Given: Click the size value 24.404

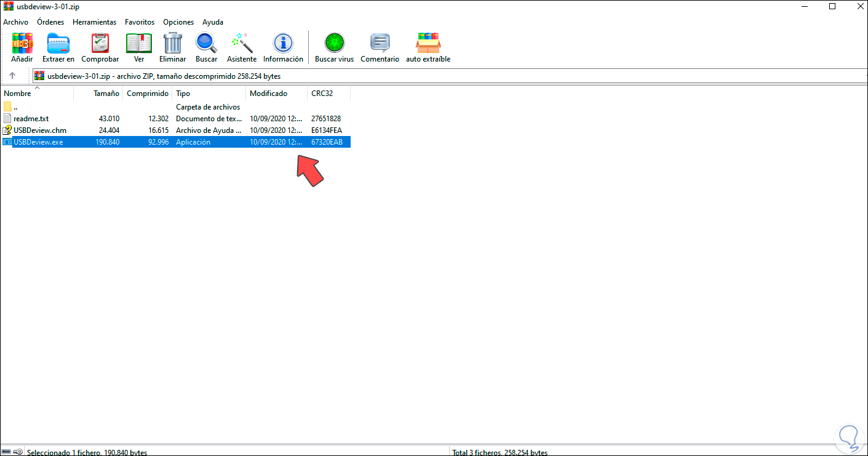Looking at the screenshot, I should coord(109,130).
